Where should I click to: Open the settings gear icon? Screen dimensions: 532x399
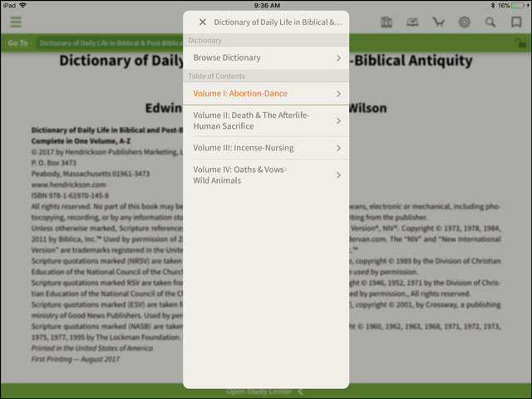coord(464,22)
